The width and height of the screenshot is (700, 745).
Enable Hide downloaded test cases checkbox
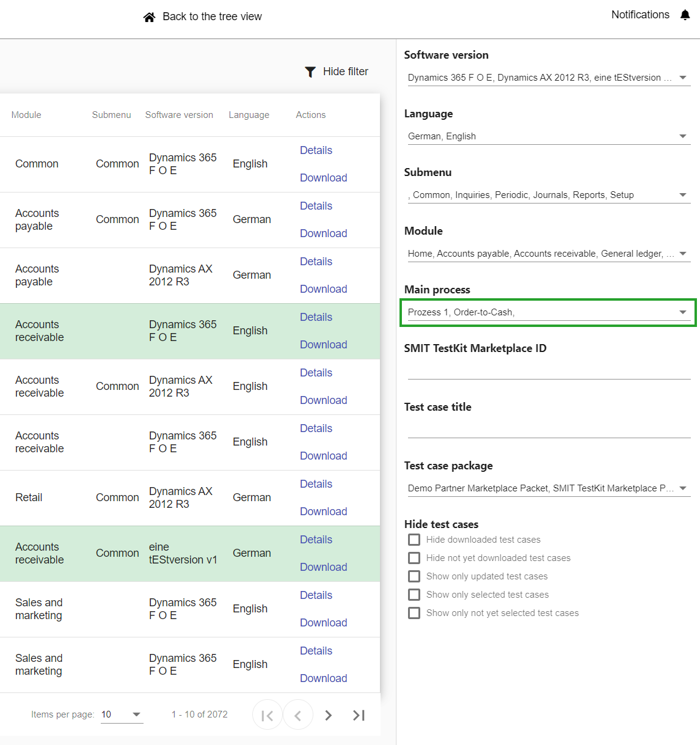pos(414,540)
